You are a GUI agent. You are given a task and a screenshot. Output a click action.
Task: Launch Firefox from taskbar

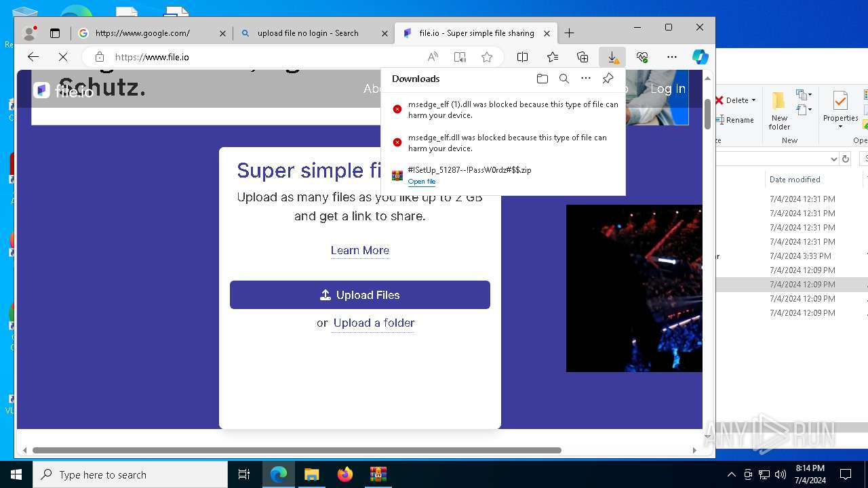tap(344, 474)
